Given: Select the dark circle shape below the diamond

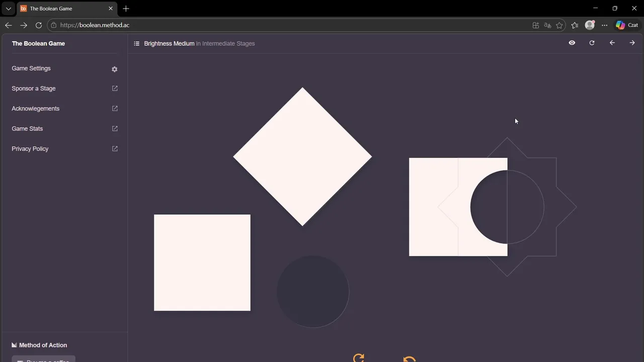Looking at the screenshot, I should coord(313,292).
